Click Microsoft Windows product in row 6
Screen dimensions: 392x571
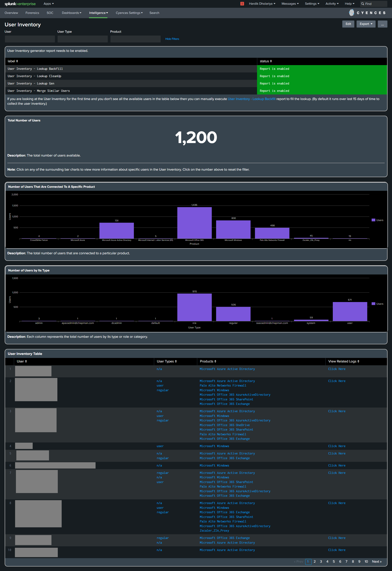tap(214, 465)
